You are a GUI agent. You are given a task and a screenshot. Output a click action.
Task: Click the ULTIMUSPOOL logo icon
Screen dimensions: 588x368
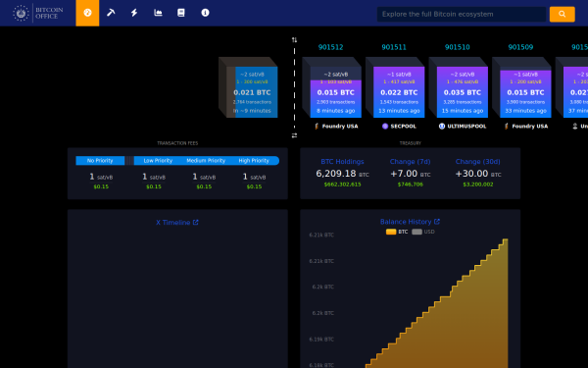click(x=442, y=127)
